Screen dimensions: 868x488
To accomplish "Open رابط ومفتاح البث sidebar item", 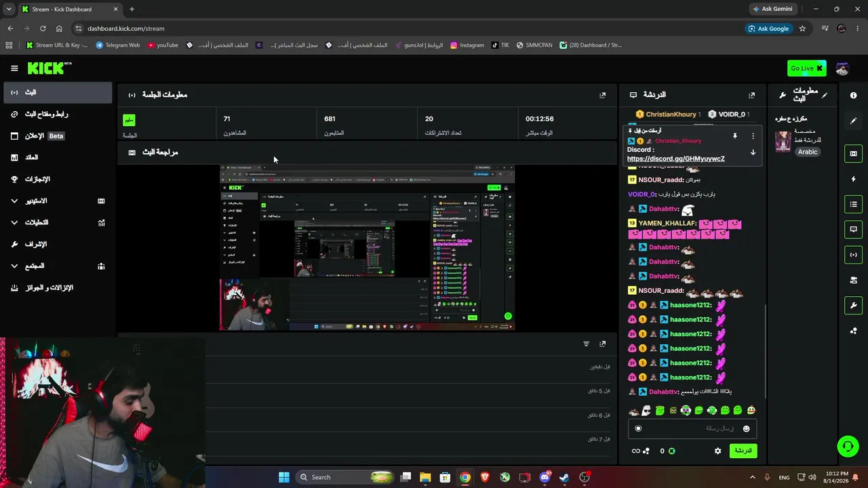I will (x=58, y=115).
